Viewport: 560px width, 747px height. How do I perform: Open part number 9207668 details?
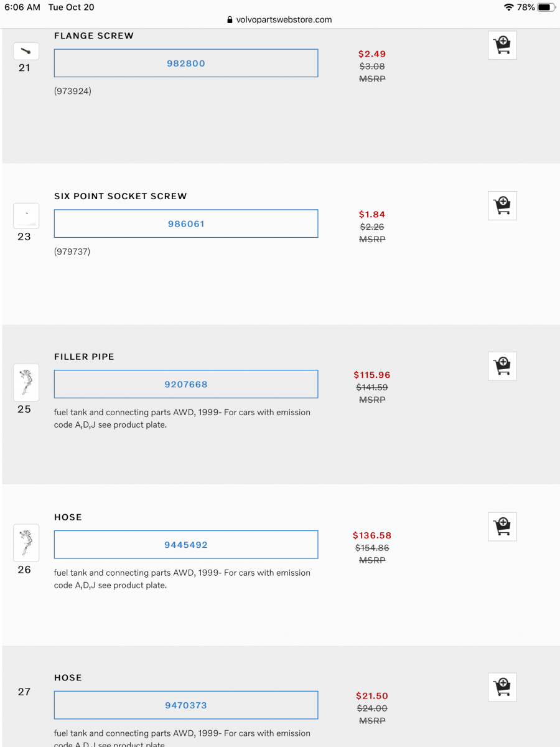185,384
